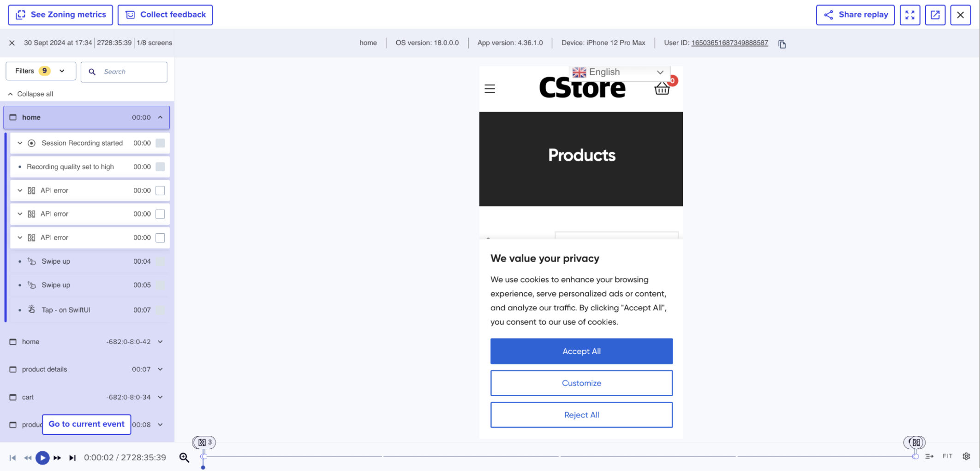Viewport: 980px width, 471px height.
Task: Expand the cart screen section
Action: (160, 397)
